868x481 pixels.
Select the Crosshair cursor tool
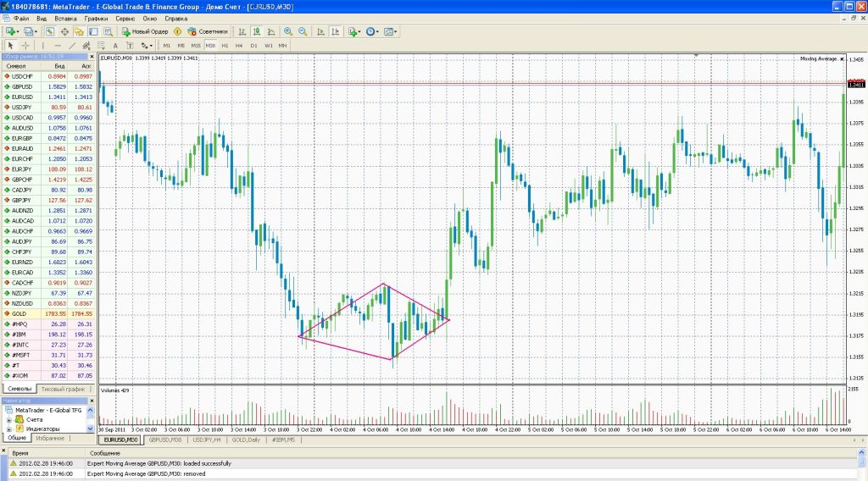click(x=26, y=45)
